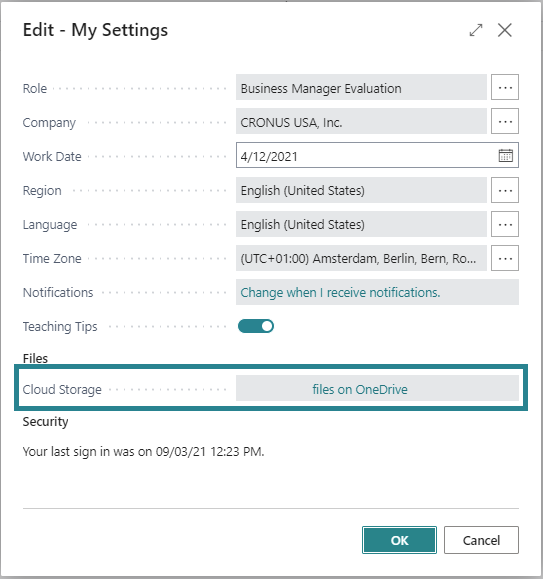Toggle the Teaching Tips switch off
Viewport: 543px width, 579px height.
[x=256, y=326]
